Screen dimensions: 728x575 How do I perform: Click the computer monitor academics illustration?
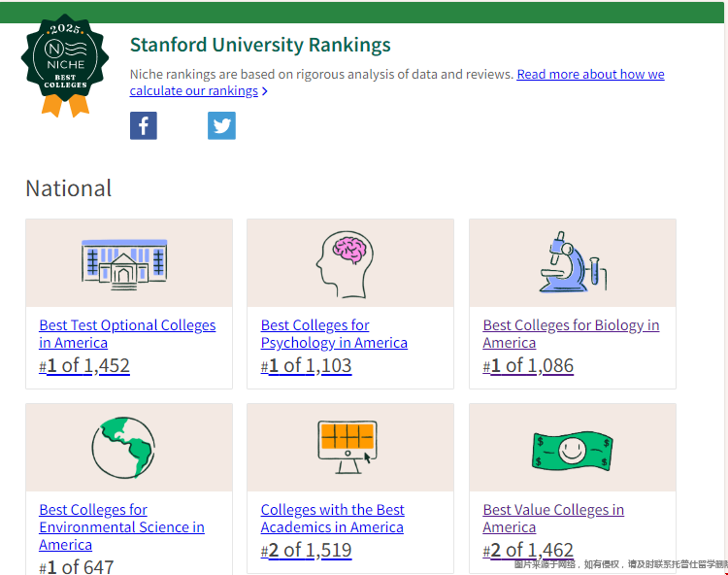[x=347, y=447]
